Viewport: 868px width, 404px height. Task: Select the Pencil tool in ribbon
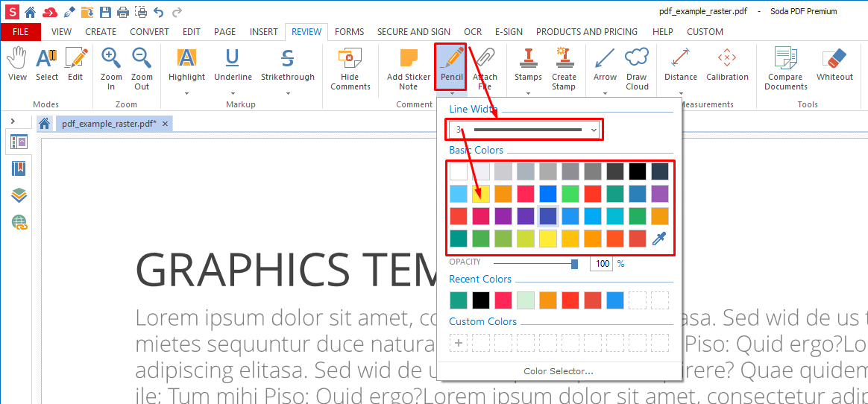[x=451, y=66]
